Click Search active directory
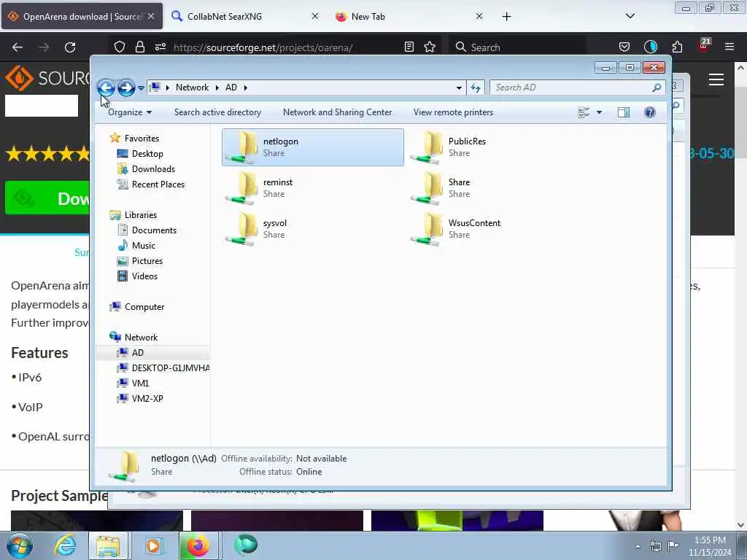747x560 pixels. 217,112
